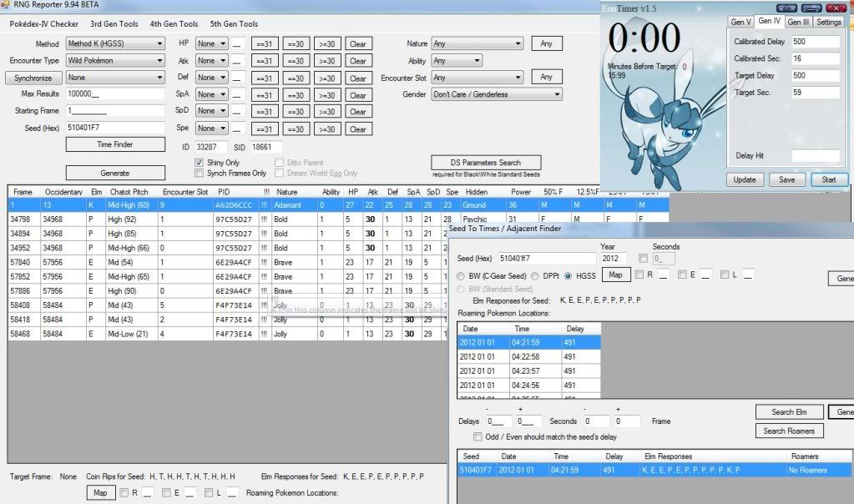Open the 3rd Gen Tools menu
The width and height of the screenshot is (854, 504).
point(114,24)
